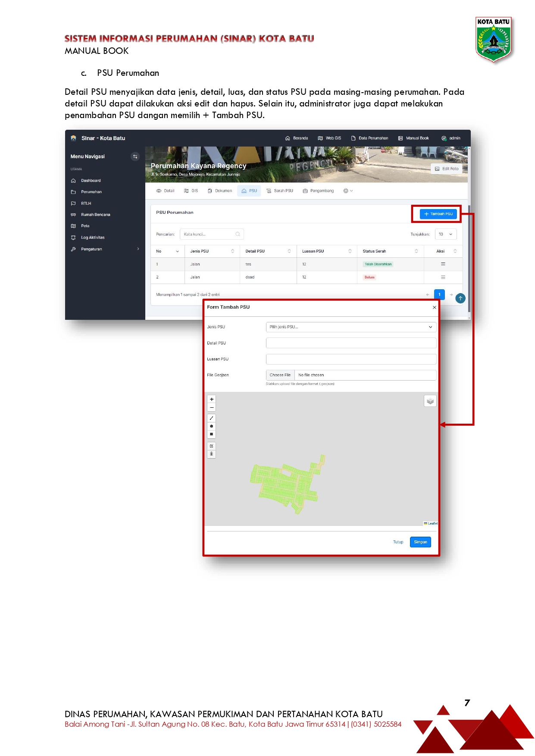The image size is (535, 756).
Task: Switch to the Serah PSU tab
Action: (280, 191)
